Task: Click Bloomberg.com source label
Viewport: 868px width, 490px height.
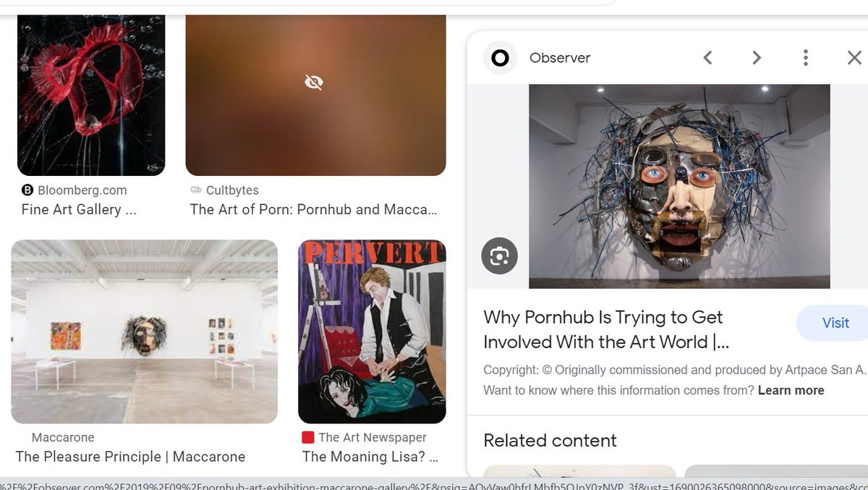Action: coord(82,190)
